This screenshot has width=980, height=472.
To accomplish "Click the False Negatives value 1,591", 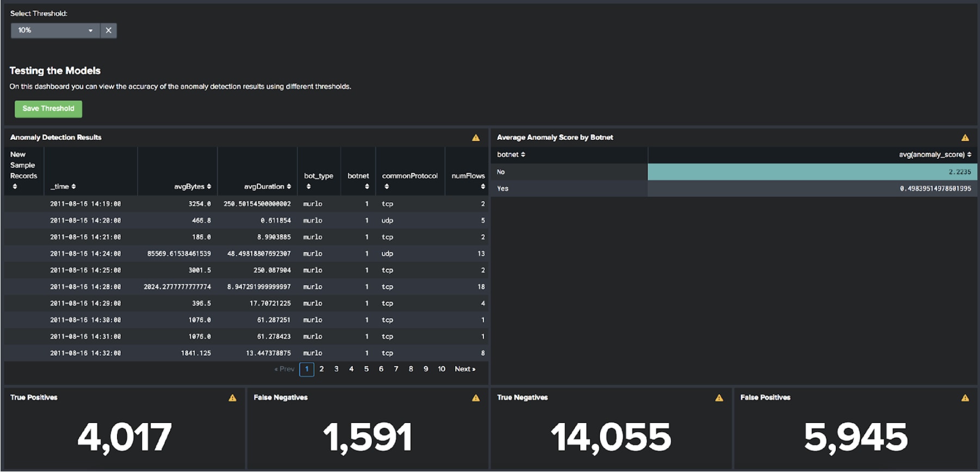I will 368,438.
